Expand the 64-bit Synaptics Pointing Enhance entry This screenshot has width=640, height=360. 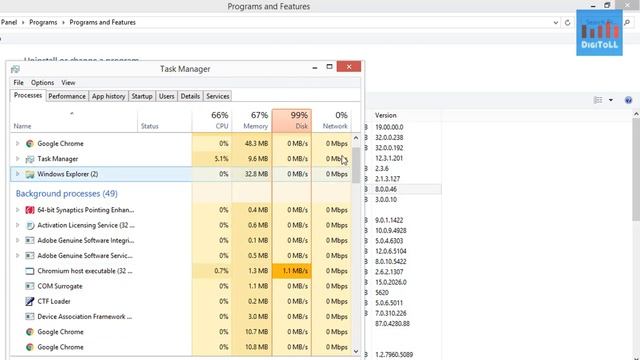(18, 210)
